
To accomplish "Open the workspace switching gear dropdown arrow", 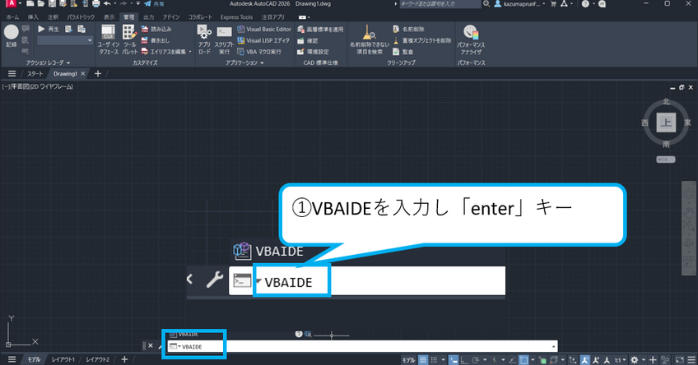I will 643,360.
